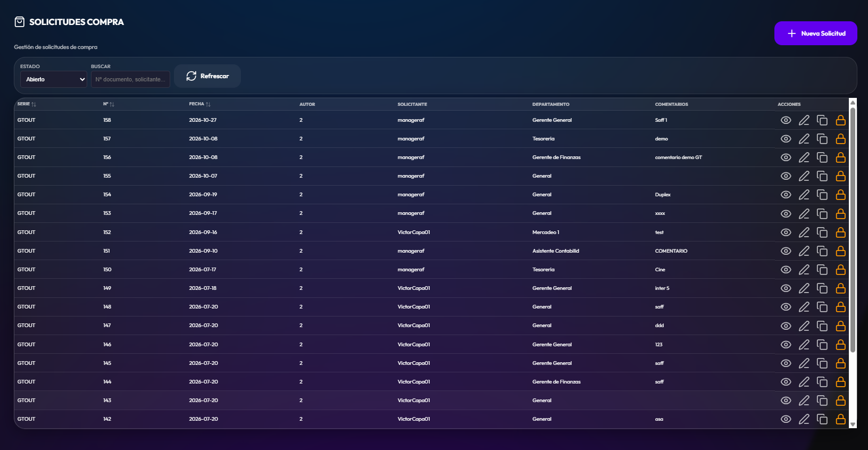The image size is (868, 450).
Task: Click the Nueva Solicitud button
Action: pyautogui.click(x=816, y=34)
